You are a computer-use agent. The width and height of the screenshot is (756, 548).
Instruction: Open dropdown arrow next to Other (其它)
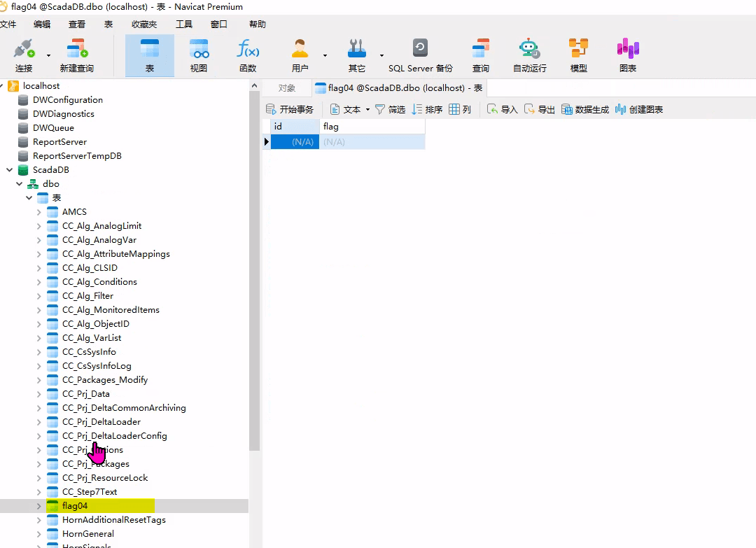click(381, 55)
